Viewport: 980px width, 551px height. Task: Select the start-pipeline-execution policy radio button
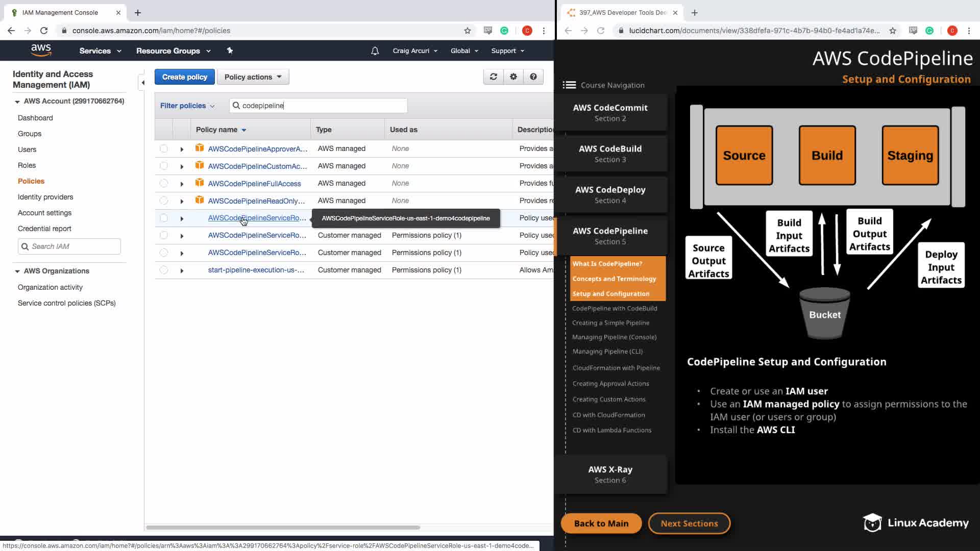(x=163, y=270)
